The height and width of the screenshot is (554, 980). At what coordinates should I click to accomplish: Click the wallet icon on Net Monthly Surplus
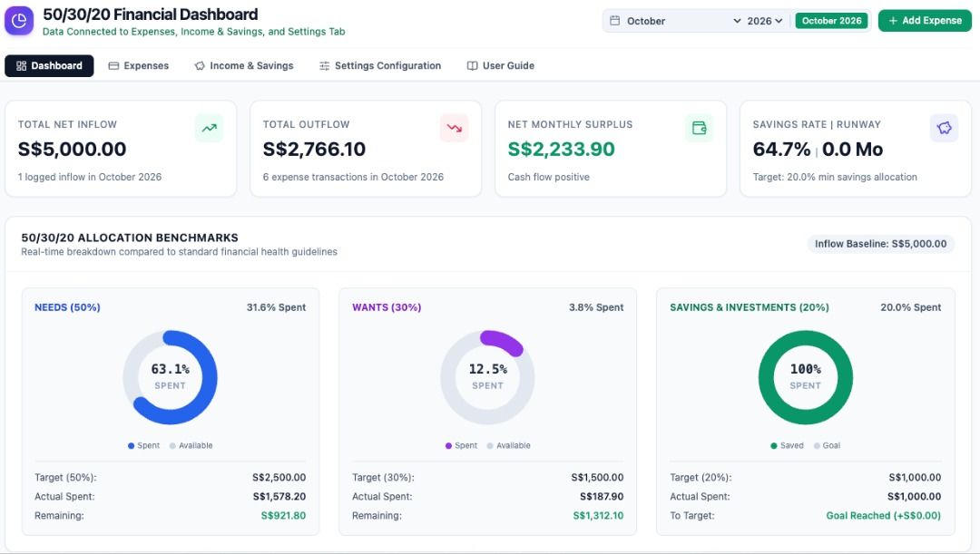click(x=700, y=128)
